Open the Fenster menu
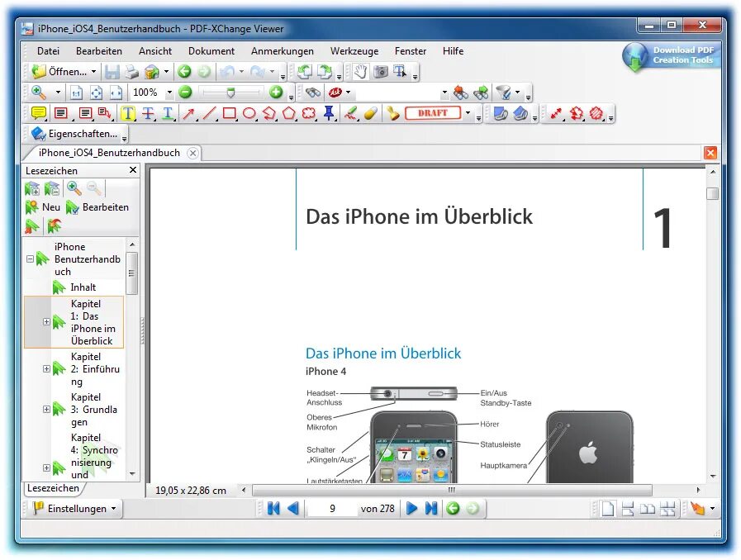Screen dimensions: 741x560 [x=411, y=51]
